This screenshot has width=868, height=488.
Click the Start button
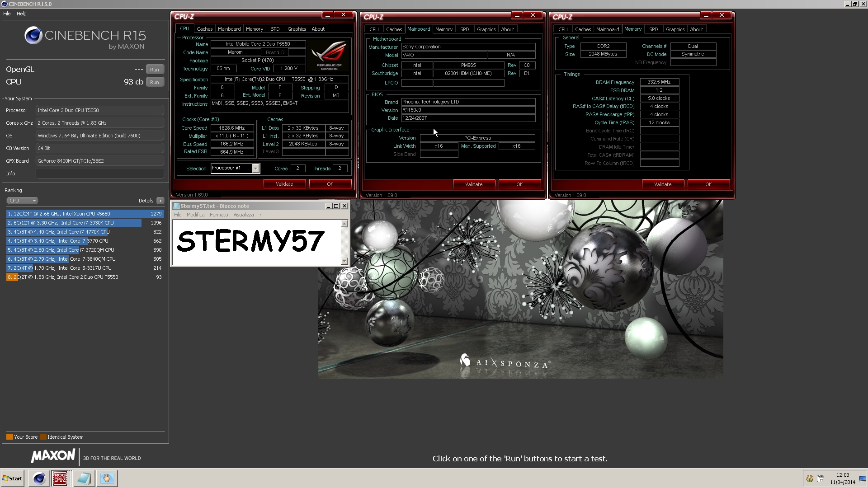(x=12, y=478)
